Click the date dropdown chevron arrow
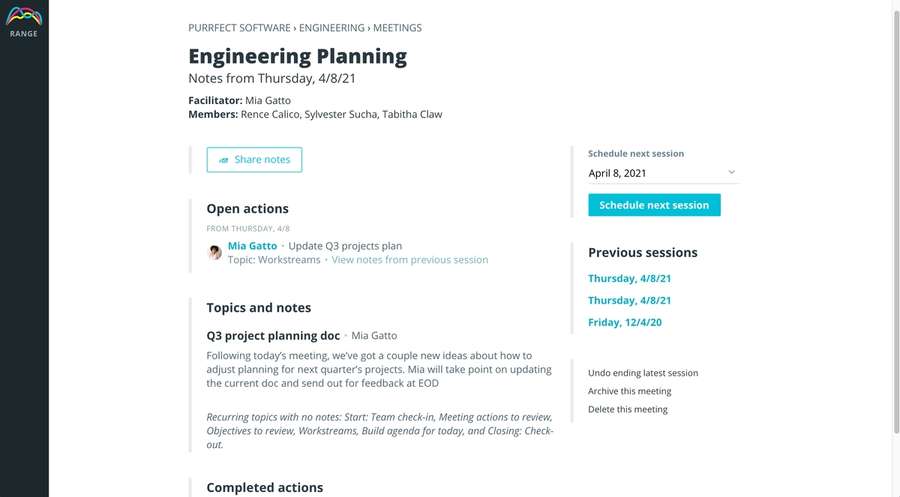900x497 pixels. point(731,173)
